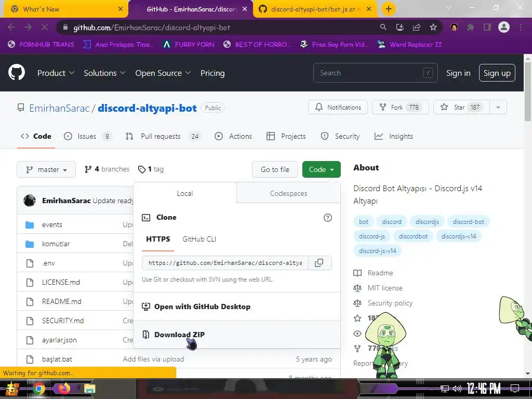Open the EmirhanSarac owner profile link
This screenshot has width=532, height=399.
(59, 108)
